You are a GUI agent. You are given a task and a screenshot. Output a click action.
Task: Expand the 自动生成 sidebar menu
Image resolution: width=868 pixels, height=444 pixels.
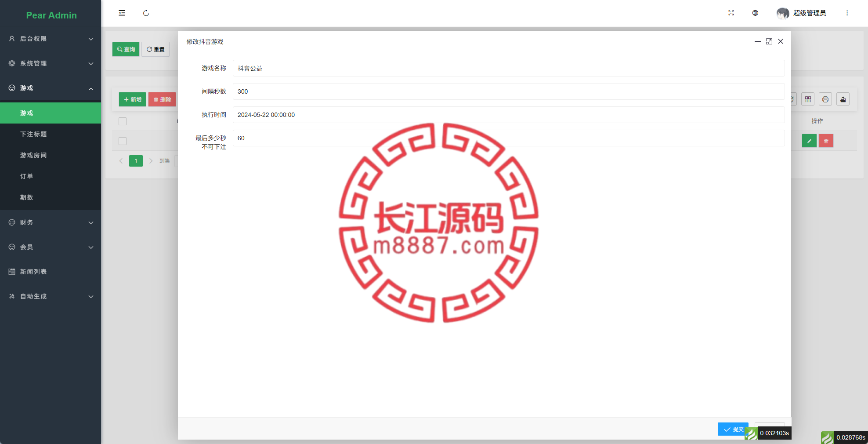tap(51, 296)
